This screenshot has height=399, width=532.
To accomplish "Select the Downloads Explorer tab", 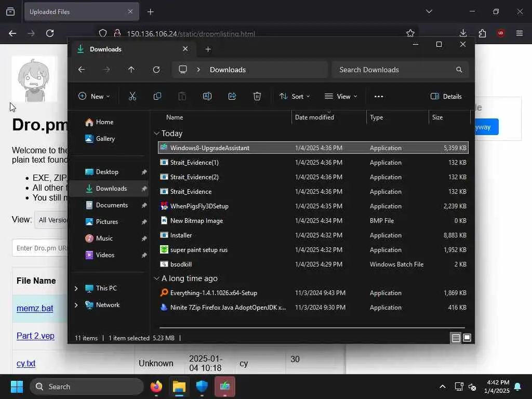I will pos(132,49).
